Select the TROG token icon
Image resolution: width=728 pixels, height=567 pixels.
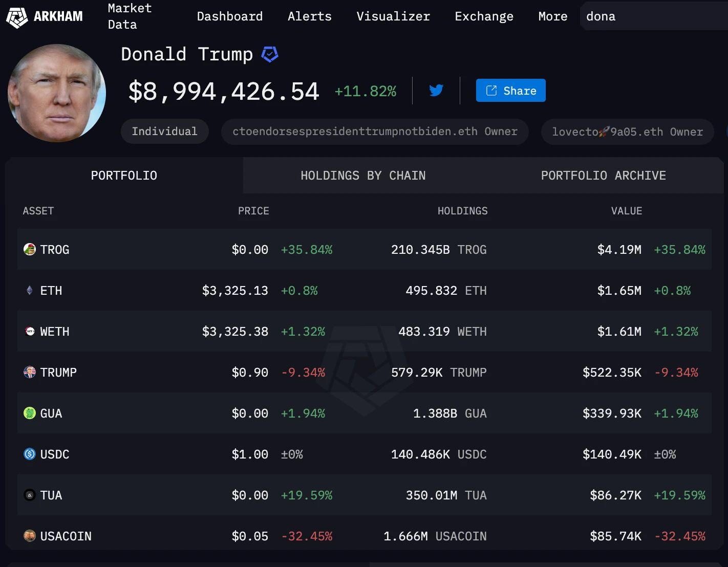(29, 249)
